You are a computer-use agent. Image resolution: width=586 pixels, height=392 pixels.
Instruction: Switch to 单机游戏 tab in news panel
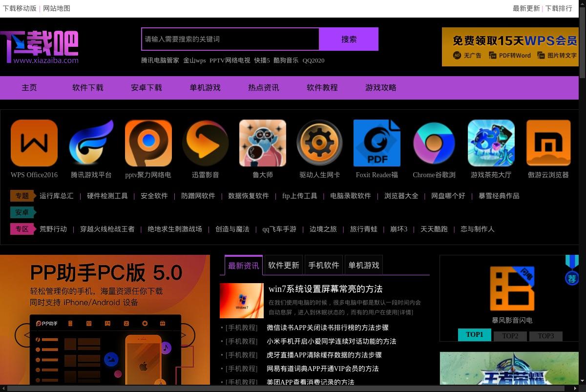(364, 265)
